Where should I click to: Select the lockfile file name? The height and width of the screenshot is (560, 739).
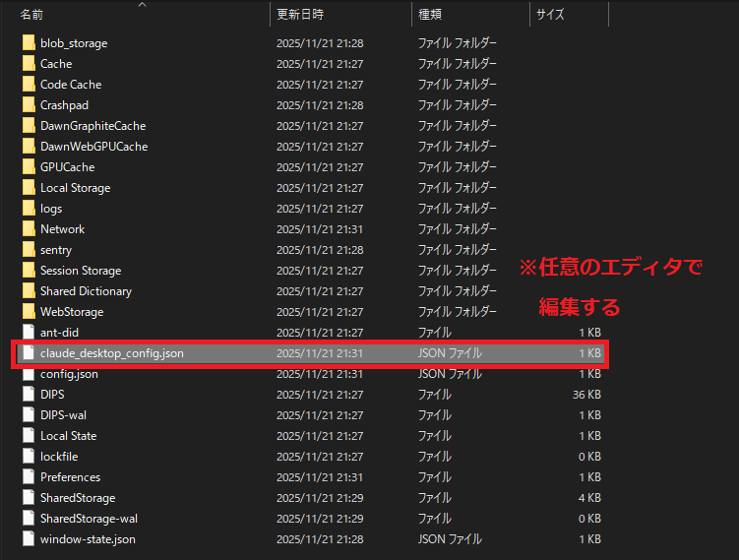point(59,457)
